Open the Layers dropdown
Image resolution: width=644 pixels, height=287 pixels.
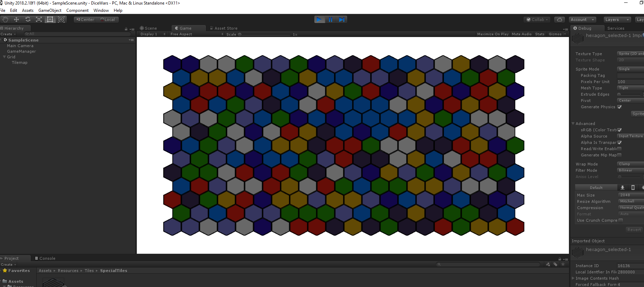tap(617, 20)
